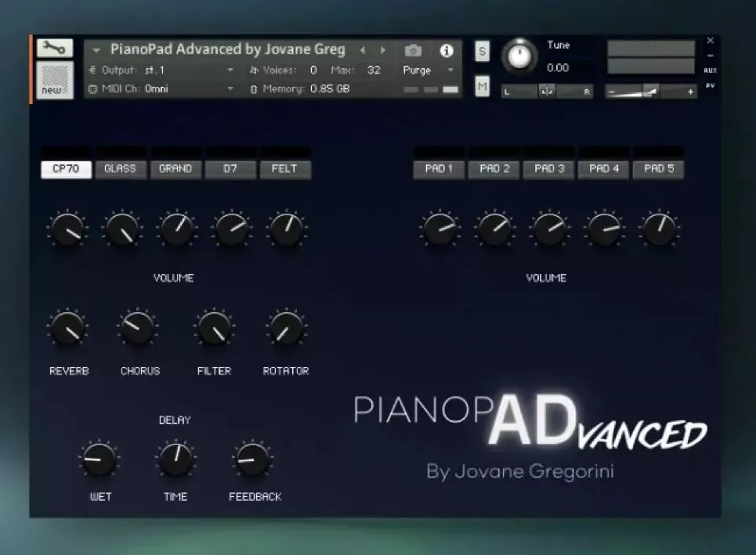This screenshot has width=756, height=555.
Task: Go to previous instrument arrow
Action: click(363, 50)
